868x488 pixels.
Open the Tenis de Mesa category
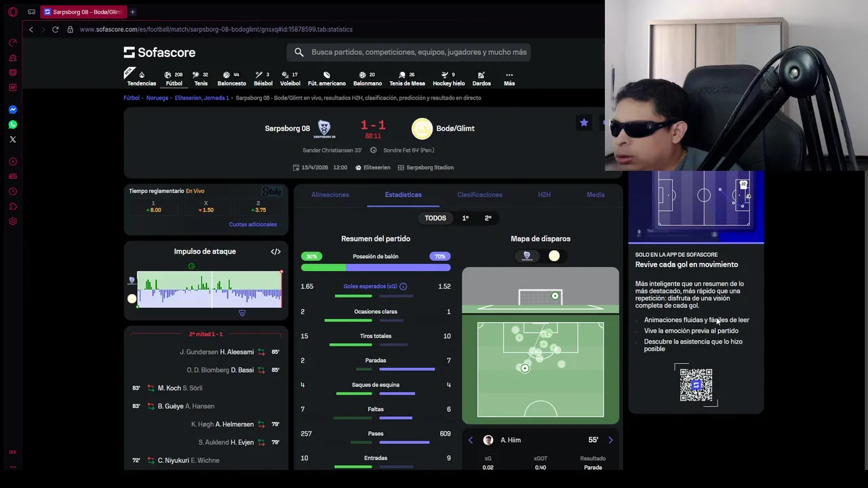[407, 79]
